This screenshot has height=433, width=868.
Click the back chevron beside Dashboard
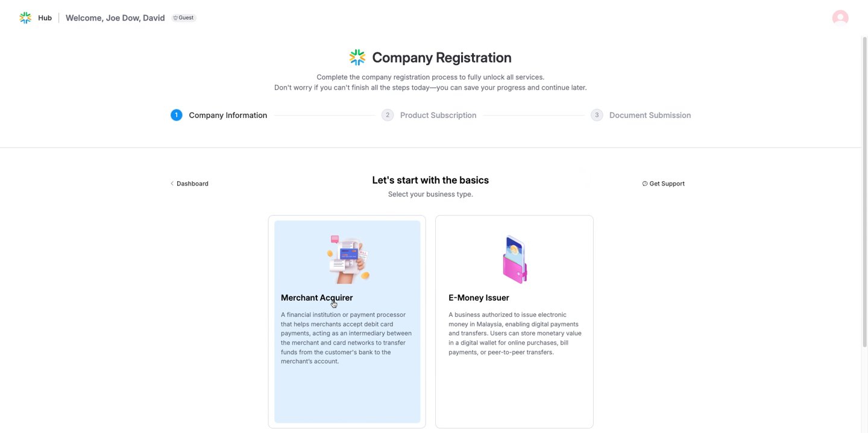pyautogui.click(x=172, y=184)
